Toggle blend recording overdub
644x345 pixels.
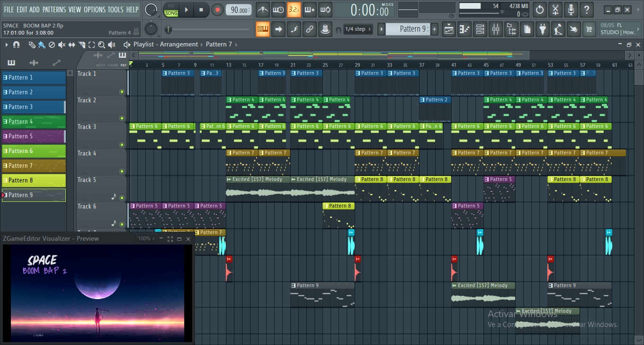pos(310,10)
